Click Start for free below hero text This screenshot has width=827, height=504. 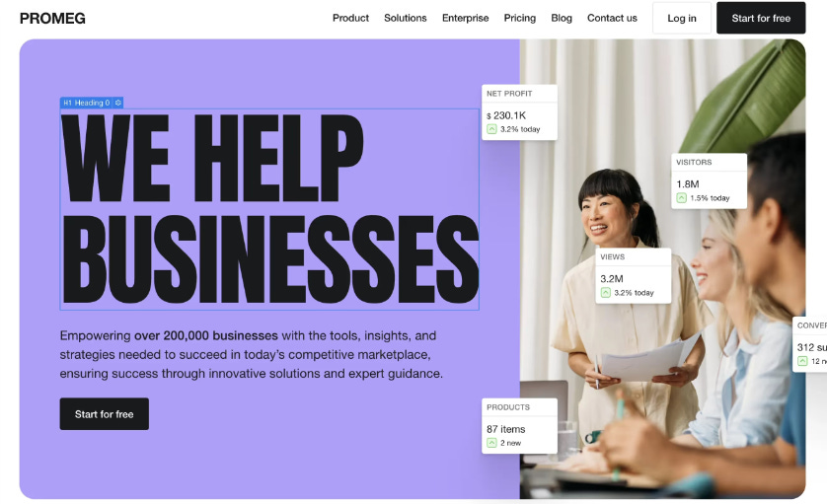tap(105, 414)
